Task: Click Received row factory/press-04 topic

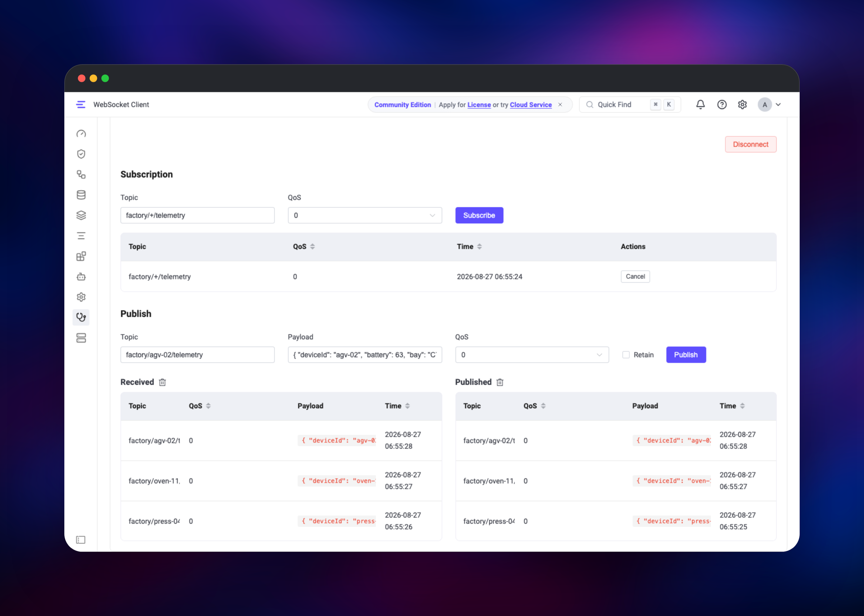Action: (x=154, y=521)
